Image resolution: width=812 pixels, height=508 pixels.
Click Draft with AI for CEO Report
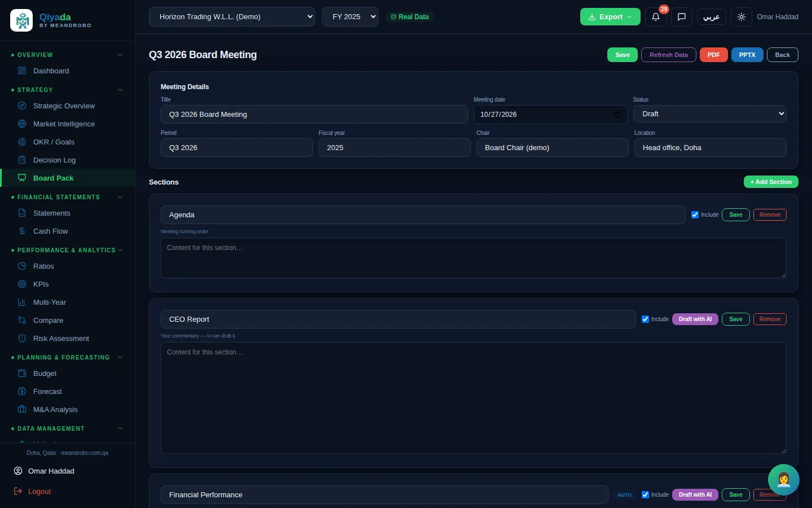coord(695,319)
